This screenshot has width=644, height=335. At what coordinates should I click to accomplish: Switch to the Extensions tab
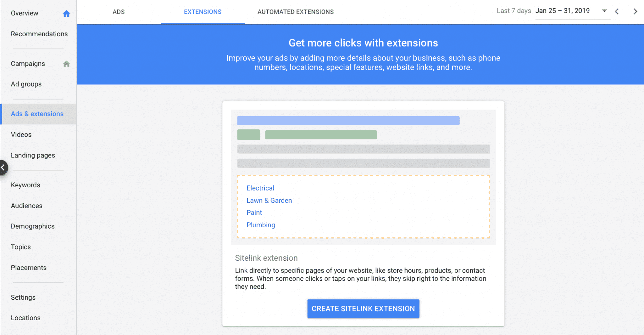coord(203,12)
